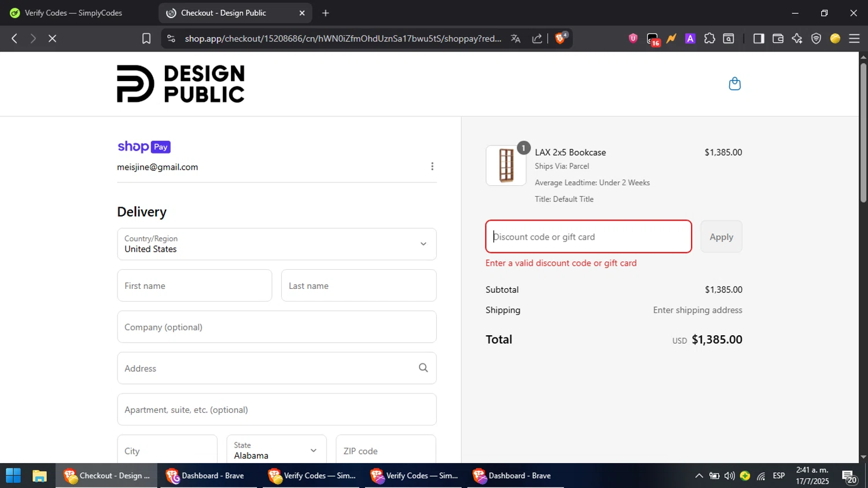Bookmark this page with the bookmark icon
This screenshot has height=488, width=868.
pos(146,38)
